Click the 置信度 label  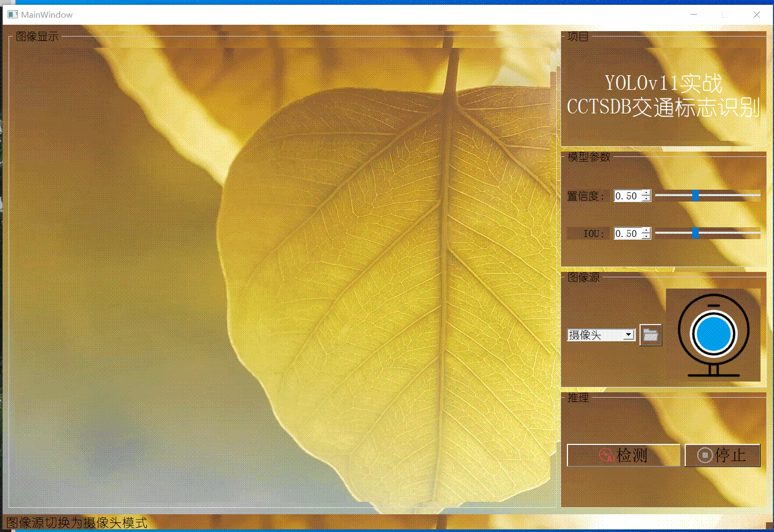point(586,196)
